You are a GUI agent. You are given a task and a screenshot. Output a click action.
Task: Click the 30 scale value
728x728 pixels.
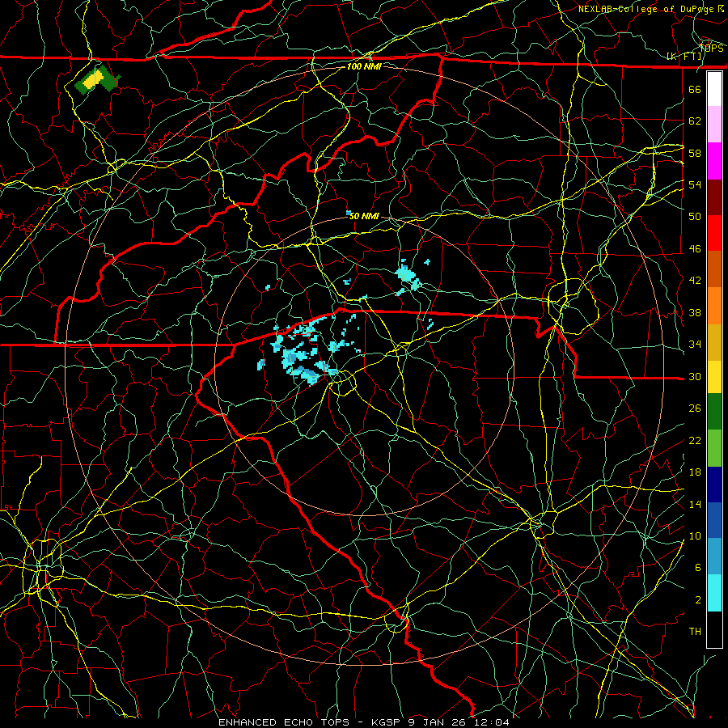(x=695, y=376)
